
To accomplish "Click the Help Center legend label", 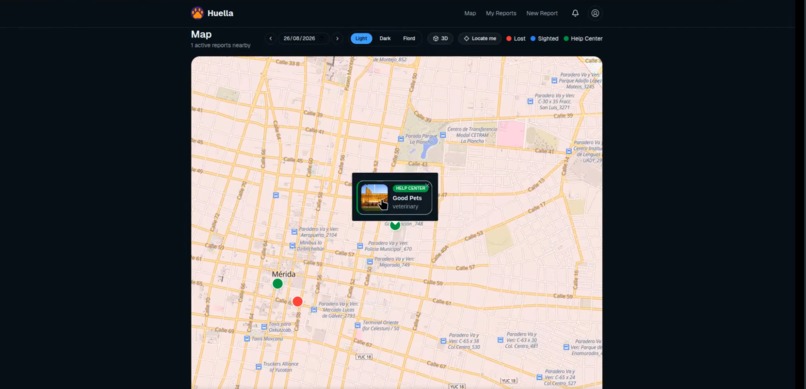I will click(x=587, y=39).
